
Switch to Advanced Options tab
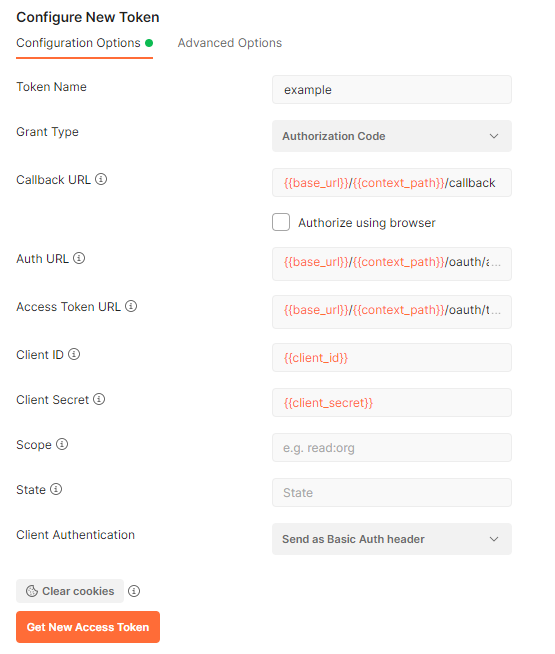(x=230, y=43)
